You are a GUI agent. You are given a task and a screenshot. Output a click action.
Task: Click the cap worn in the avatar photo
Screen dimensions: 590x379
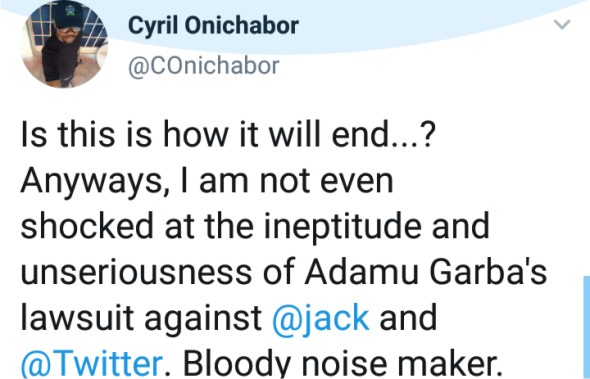tap(68, 15)
